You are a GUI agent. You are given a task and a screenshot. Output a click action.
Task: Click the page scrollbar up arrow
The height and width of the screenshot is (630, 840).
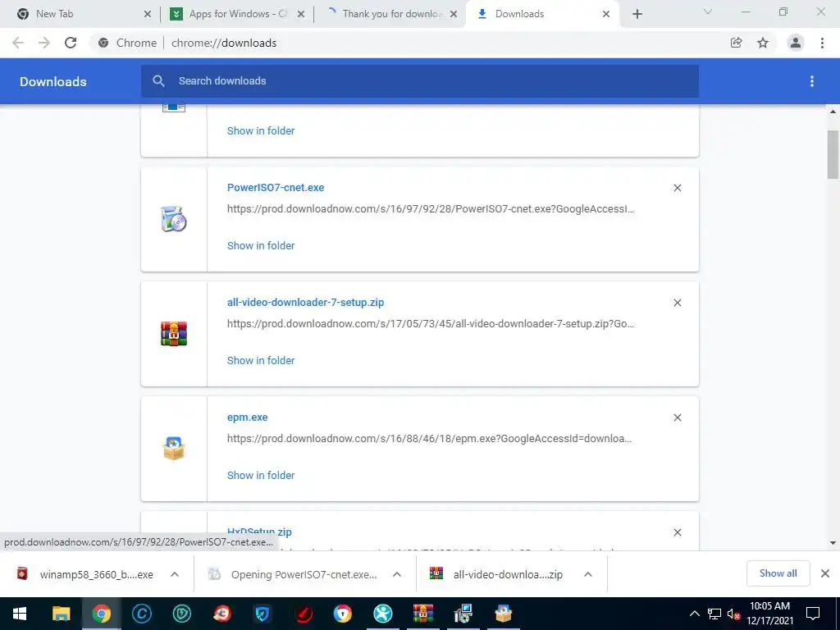pos(833,112)
